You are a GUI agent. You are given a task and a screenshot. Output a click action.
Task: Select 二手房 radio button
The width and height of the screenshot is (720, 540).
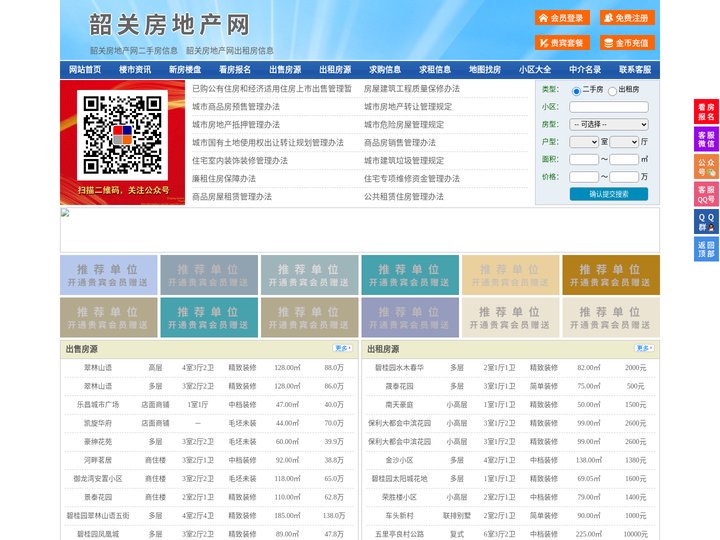pos(576,91)
